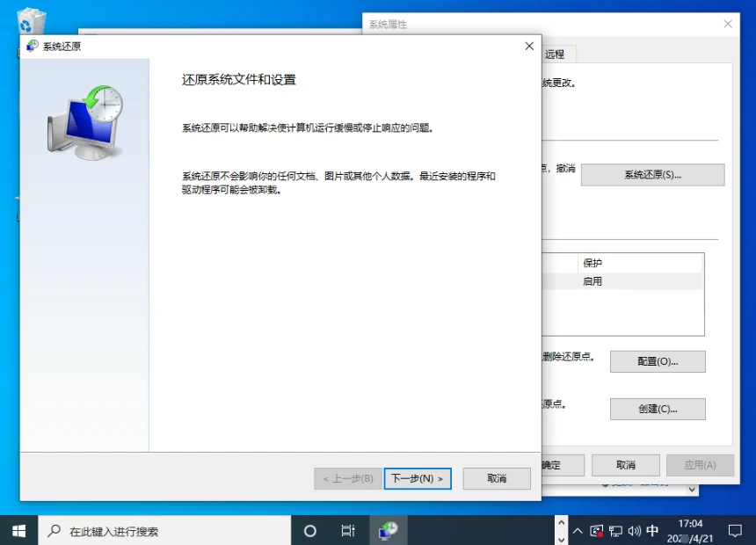Click the volume speaker tray icon

634,531
